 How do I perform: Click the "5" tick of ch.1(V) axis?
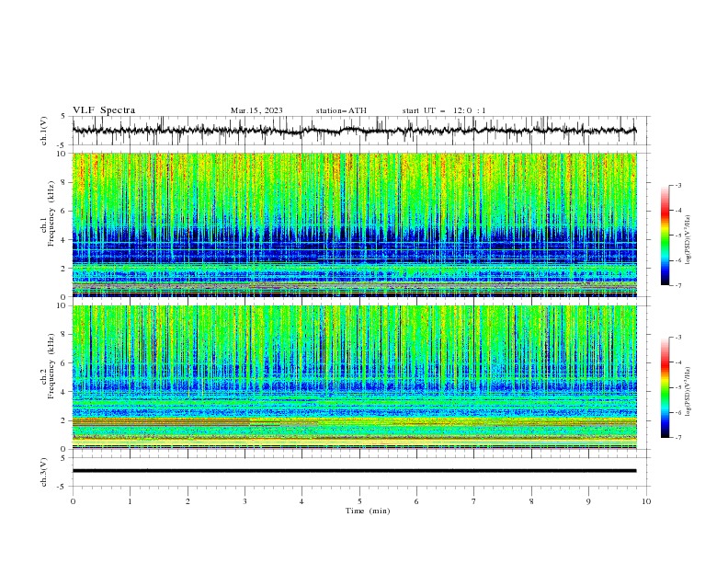coord(64,117)
